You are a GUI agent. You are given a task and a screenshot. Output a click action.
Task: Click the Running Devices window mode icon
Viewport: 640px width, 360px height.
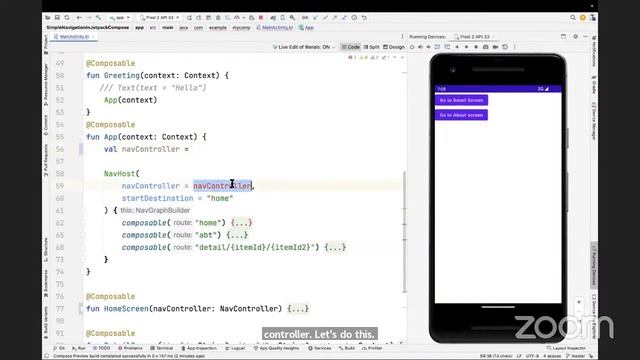click(563, 37)
